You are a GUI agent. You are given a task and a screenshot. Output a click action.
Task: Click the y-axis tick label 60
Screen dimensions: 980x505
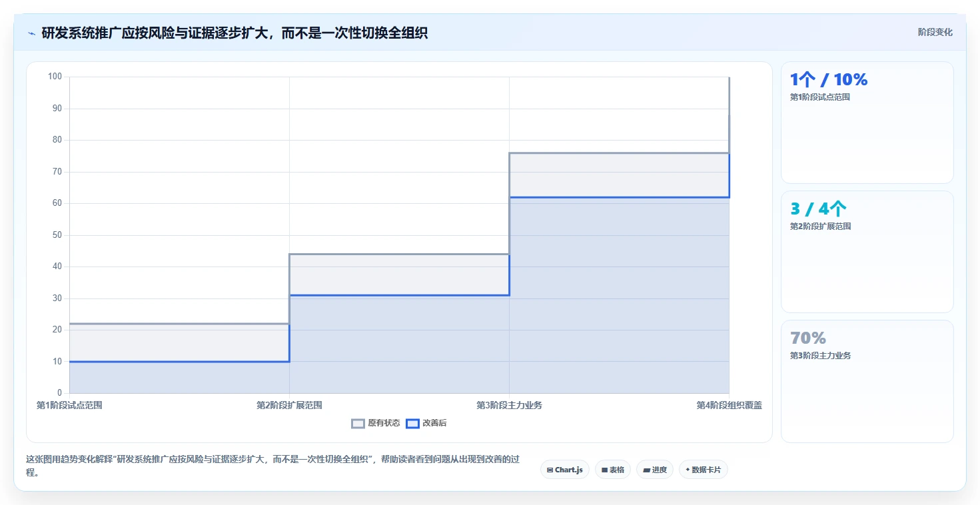point(57,203)
